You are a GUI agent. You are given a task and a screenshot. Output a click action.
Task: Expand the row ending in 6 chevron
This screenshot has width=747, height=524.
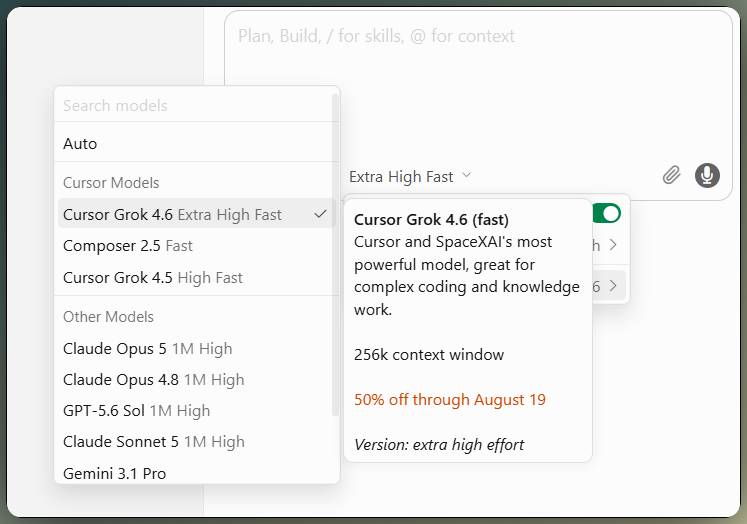[610, 286]
